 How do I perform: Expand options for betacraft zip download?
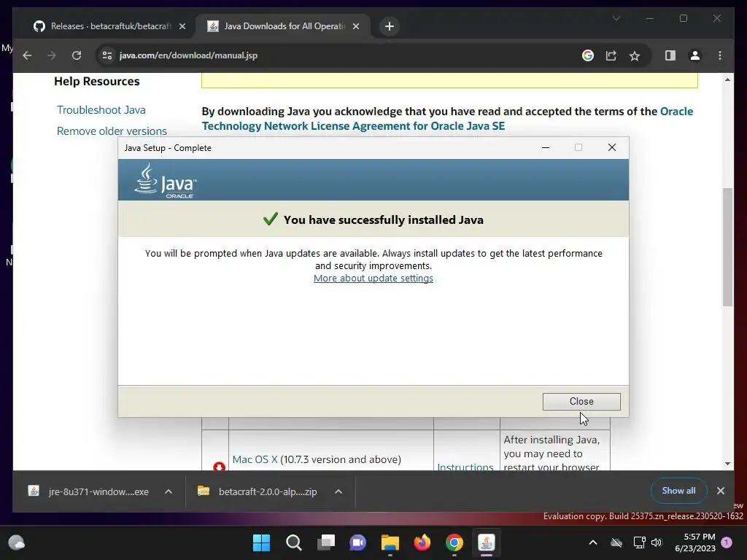pos(338,491)
